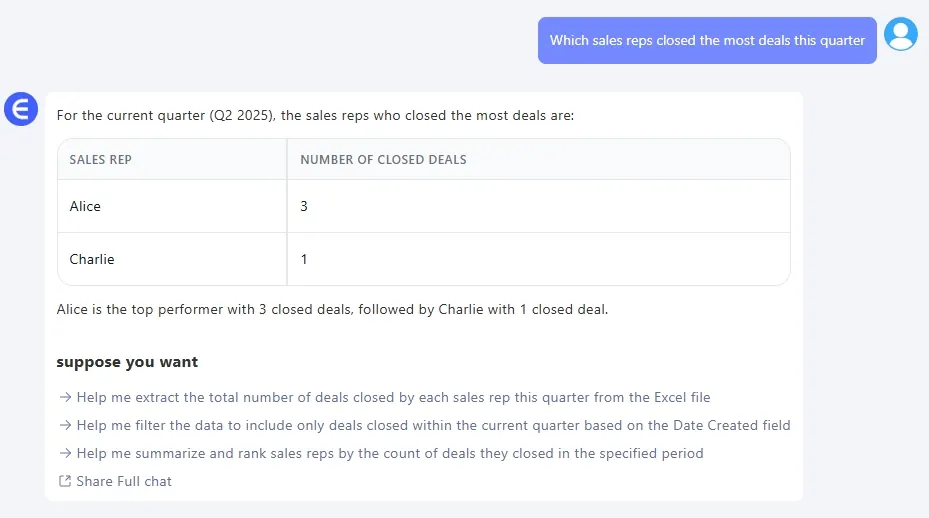Click the "Alice is the top performer" summary
Viewport: 929px width, 518px height.
tap(332, 309)
